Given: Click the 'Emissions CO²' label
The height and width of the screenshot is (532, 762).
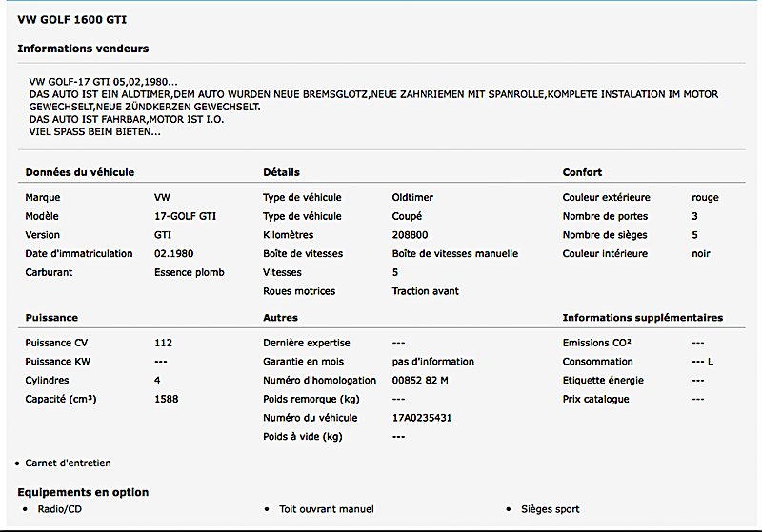Looking at the screenshot, I should pos(597,343).
